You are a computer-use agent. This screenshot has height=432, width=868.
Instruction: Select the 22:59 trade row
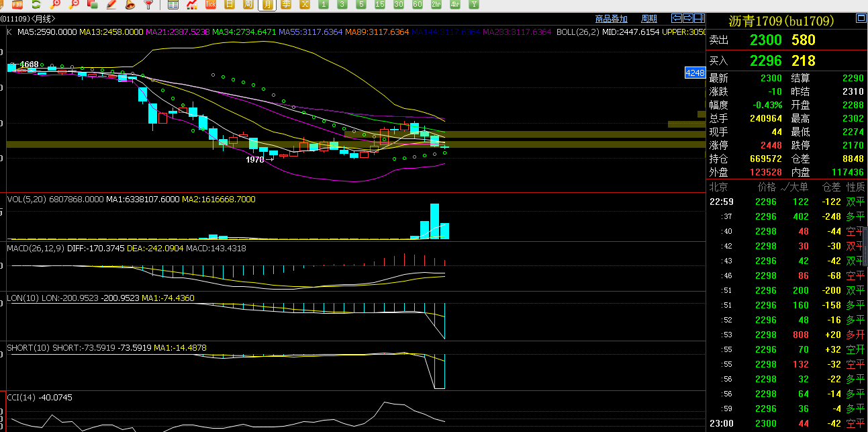787,202
